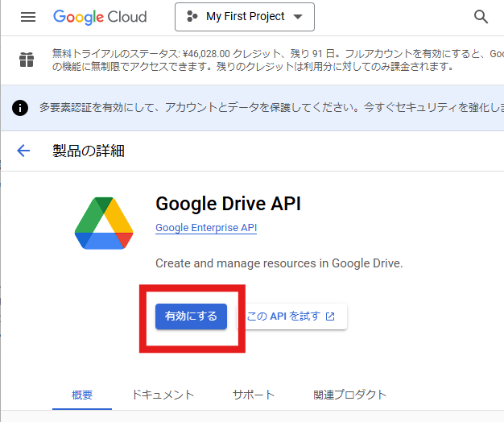Click the search magnifier icon
504x422 pixels.
[x=481, y=17]
